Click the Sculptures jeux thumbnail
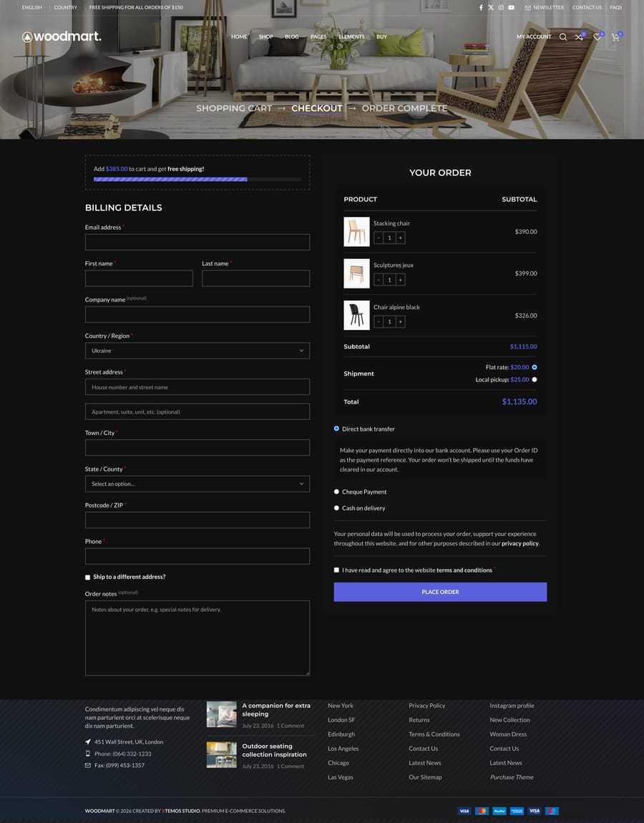 tap(356, 273)
